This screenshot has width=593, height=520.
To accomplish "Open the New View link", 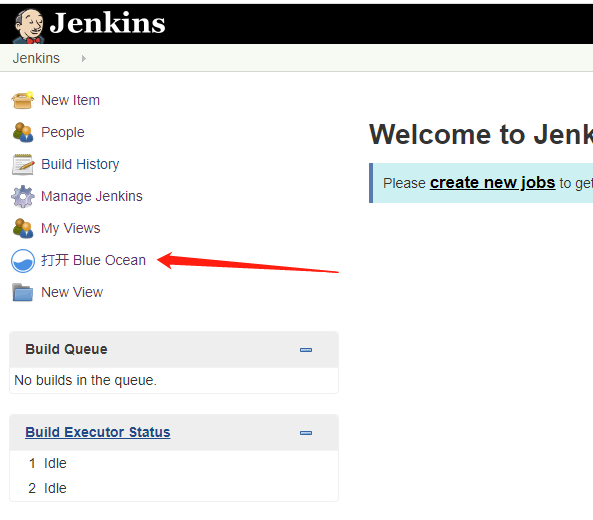I will [72, 292].
